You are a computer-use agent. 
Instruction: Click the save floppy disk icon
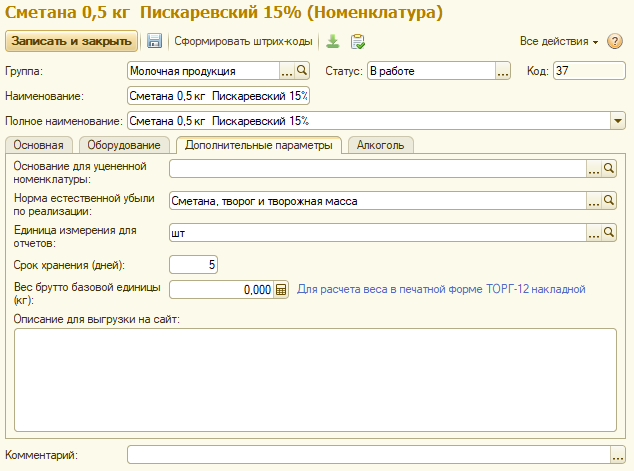point(154,41)
